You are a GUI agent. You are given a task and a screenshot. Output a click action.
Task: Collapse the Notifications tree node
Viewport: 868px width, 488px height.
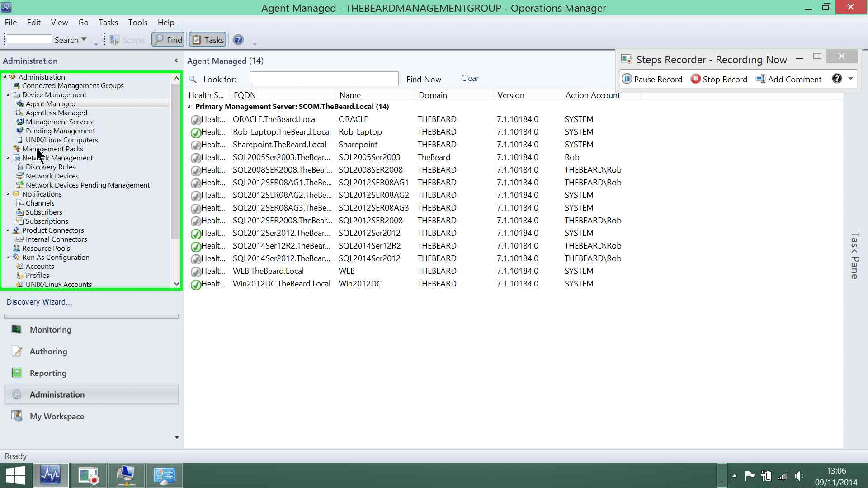[x=9, y=194]
